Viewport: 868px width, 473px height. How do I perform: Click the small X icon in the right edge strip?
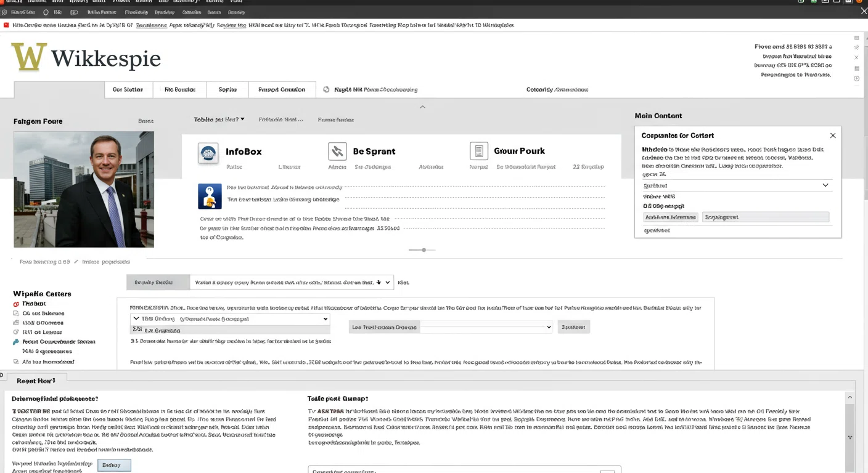tap(856, 57)
